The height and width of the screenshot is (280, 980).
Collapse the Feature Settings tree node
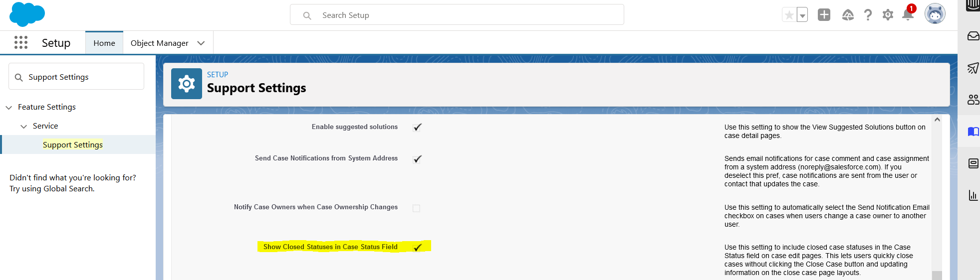point(9,108)
